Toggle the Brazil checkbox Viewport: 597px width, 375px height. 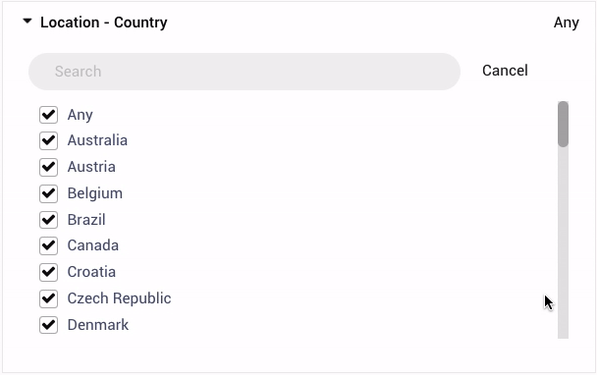[x=48, y=220]
